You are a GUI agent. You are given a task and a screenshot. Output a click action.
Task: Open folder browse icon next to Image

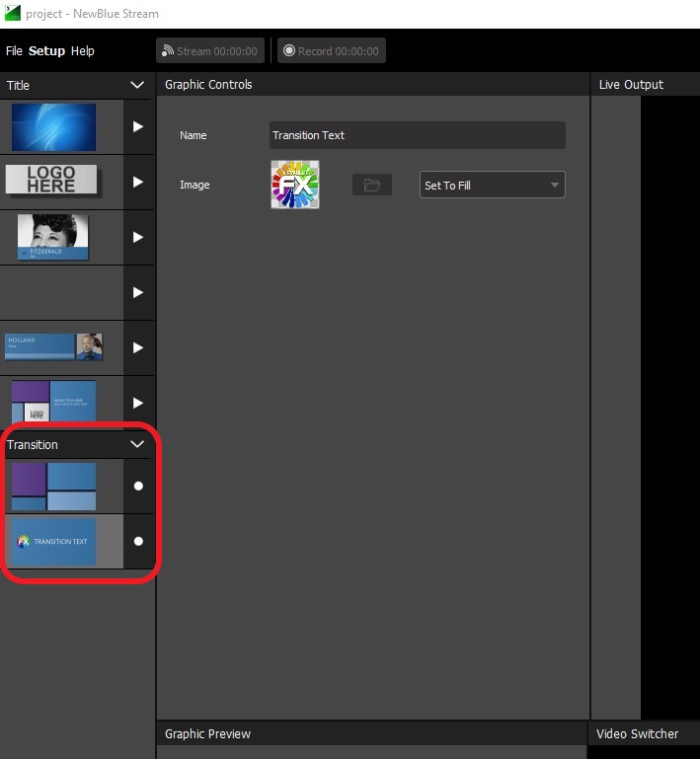tap(371, 185)
